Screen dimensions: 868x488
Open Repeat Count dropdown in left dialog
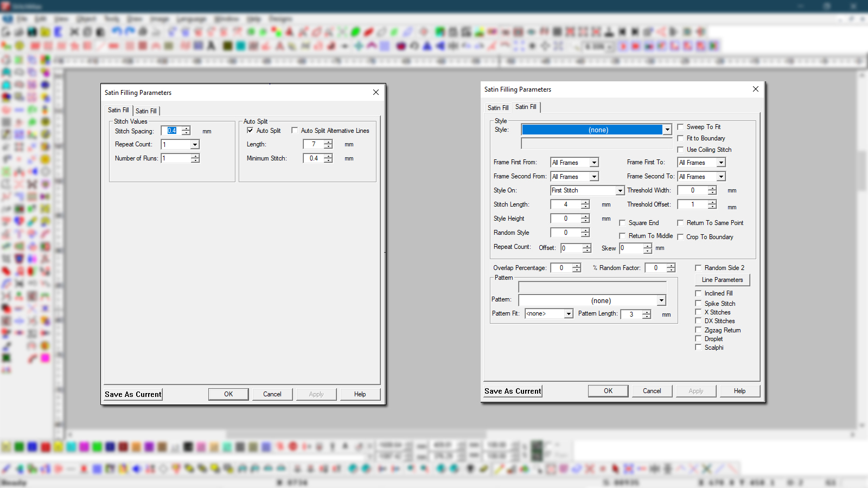[x=195, y=145]
